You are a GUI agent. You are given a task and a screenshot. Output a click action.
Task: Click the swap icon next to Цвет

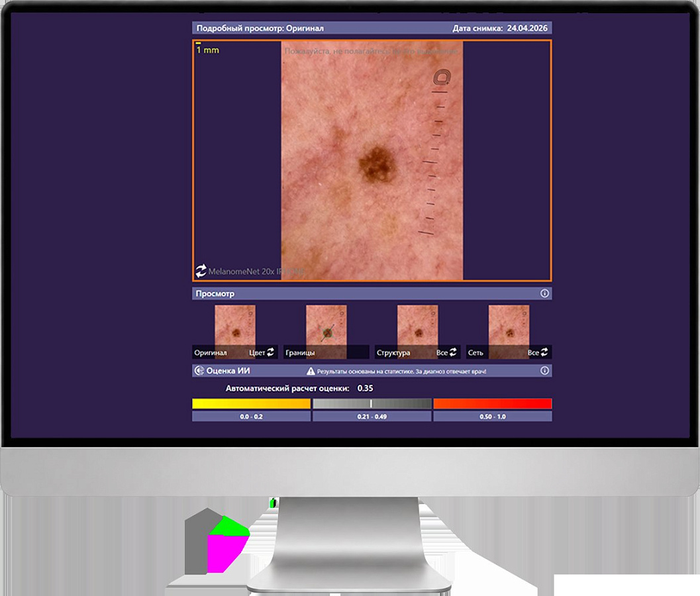pyautogui.click(x=271, y=352)
